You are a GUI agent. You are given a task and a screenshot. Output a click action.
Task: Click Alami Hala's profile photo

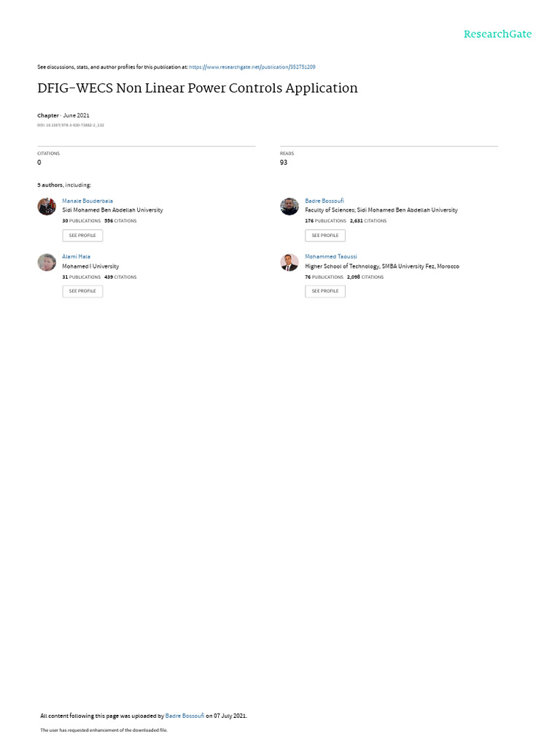point(47,262)
